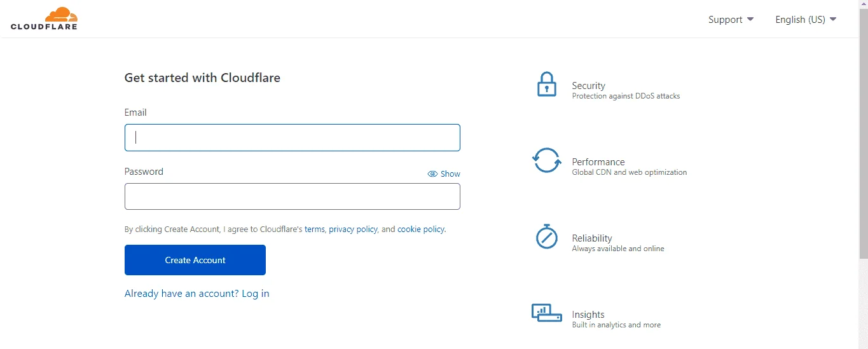Click the 'Get started with Cloudflare' heading
868x349 pixels.
tap(202, 78)
